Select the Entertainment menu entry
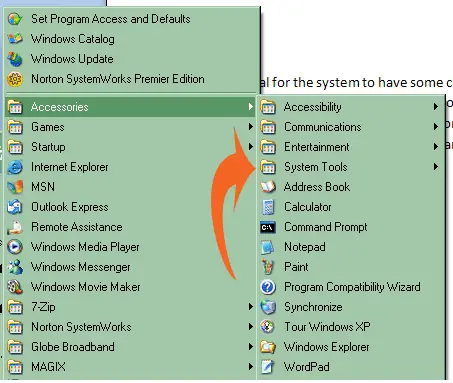This screenshot has height=383, width=453. pos(351,147)
